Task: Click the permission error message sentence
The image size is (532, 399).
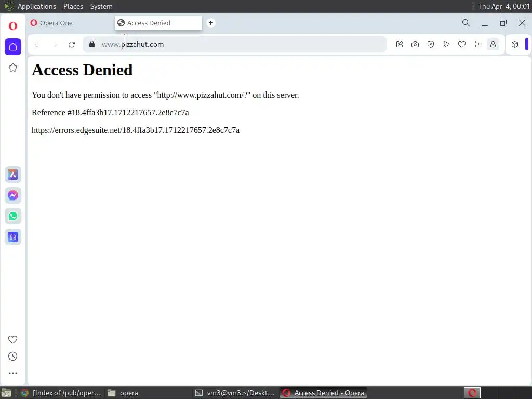Action: 165,95
